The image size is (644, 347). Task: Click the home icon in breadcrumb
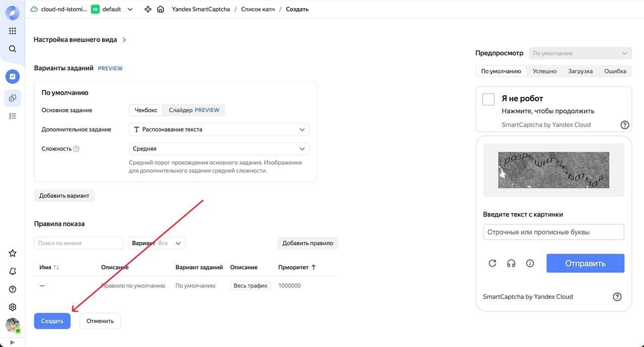point(160,9)
